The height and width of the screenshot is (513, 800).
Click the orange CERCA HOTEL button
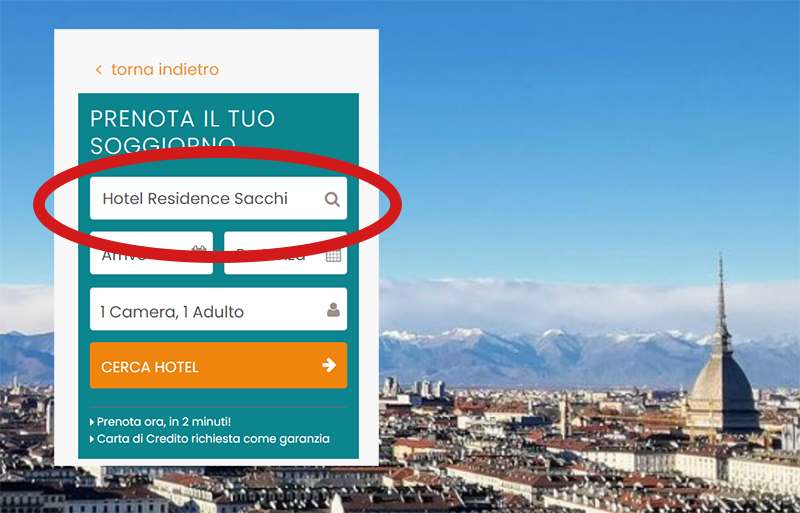point(218,365)
